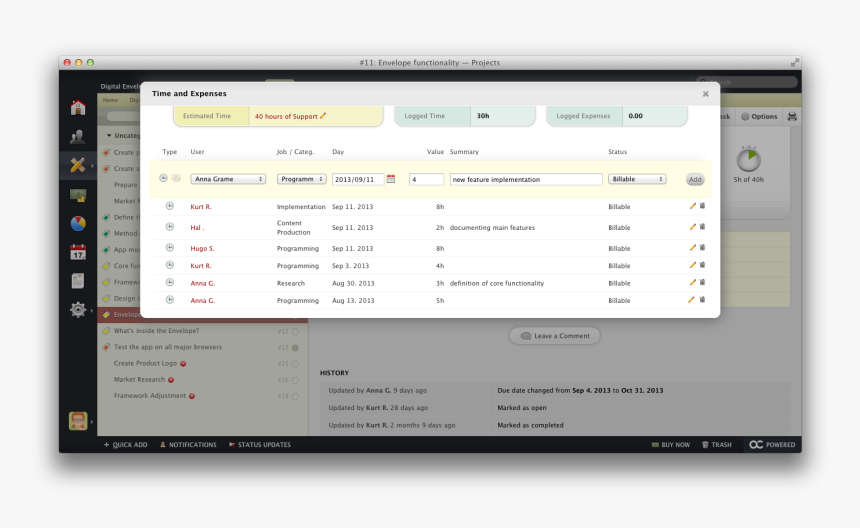The height and width of the screenshot is (528, 860).
Task: Open Notifications in bottom bar
Action: [188, 445]
